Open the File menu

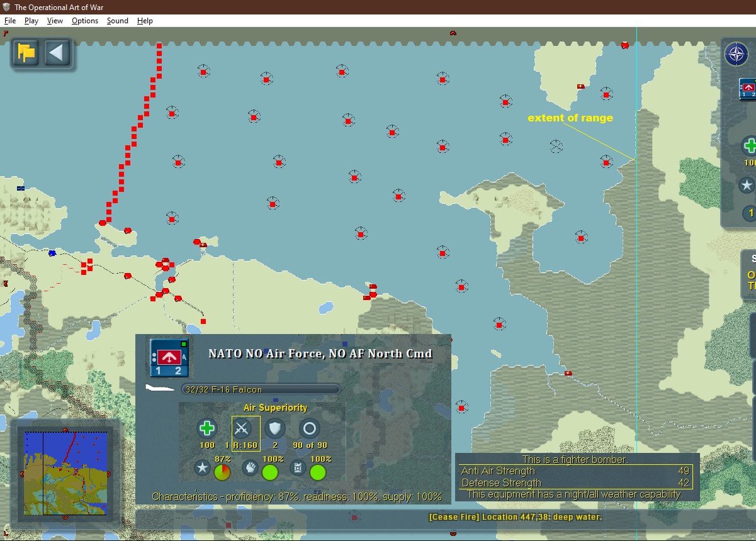click(9, 21)
